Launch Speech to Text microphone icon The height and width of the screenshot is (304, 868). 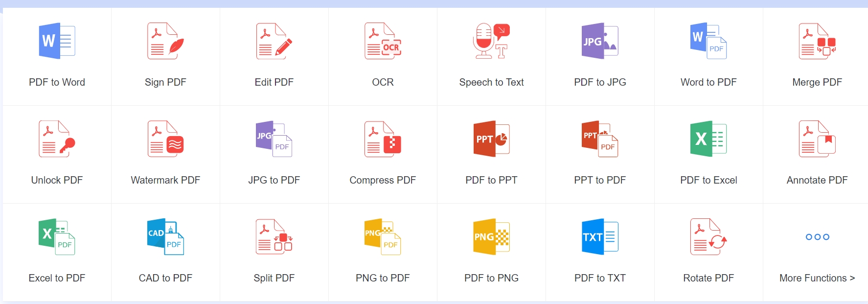tap(491, 41)
